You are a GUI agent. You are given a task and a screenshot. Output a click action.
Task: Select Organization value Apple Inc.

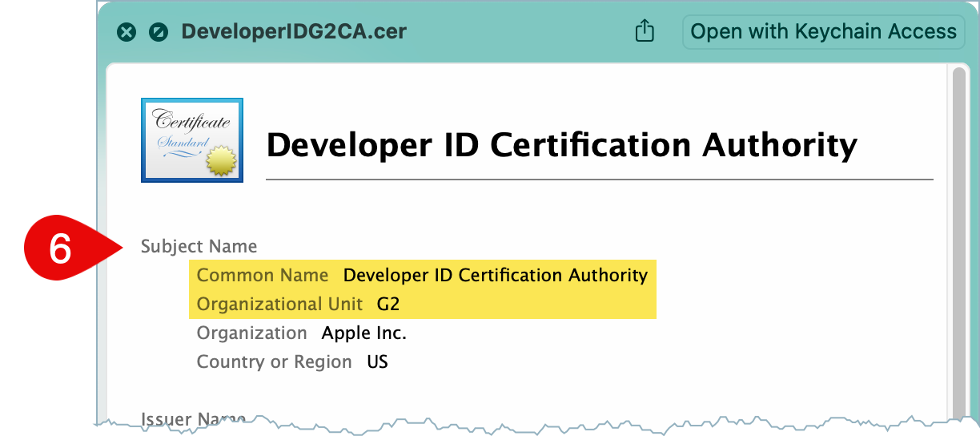click(364, 333)
